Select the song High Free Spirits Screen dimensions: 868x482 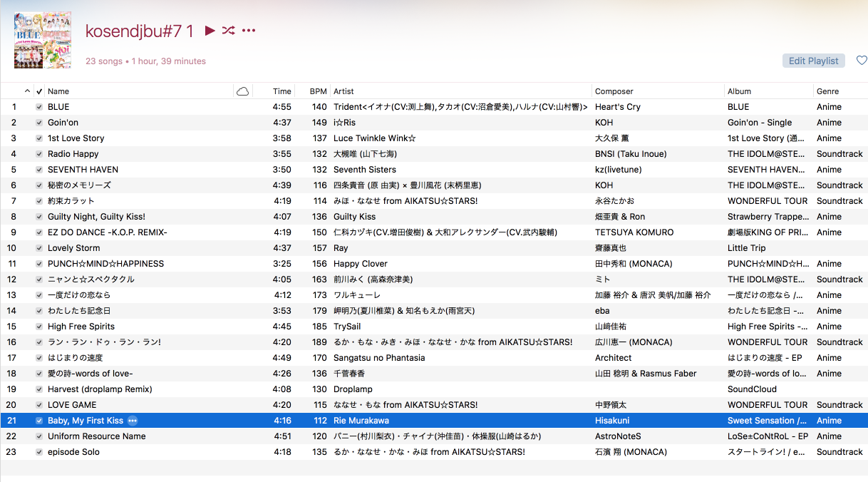click(x=81, y=327)
